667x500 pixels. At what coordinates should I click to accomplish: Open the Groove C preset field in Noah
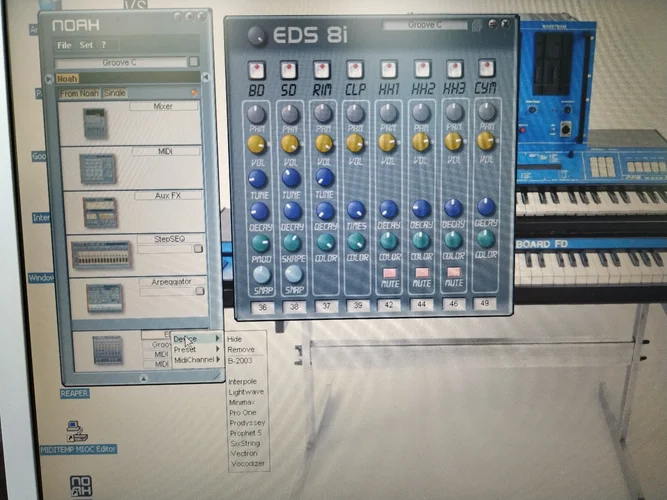point(121,63)
